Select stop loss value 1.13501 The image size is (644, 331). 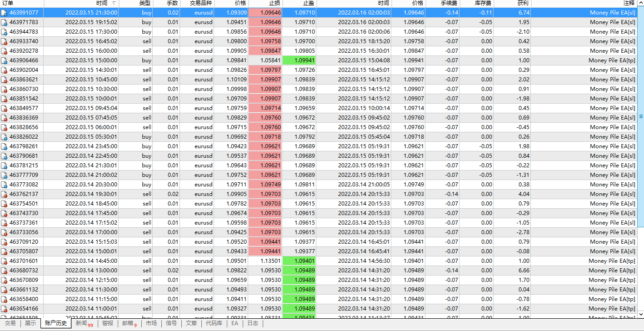click(270, 261)
